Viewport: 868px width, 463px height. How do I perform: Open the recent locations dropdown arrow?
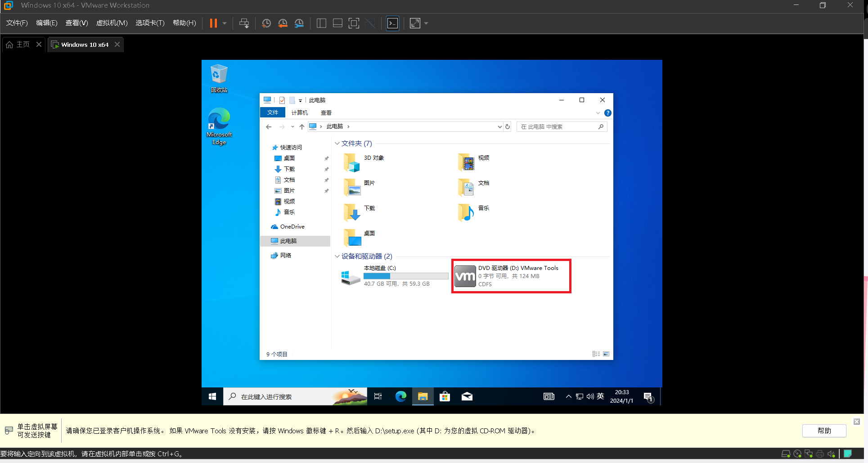[292, 127]
